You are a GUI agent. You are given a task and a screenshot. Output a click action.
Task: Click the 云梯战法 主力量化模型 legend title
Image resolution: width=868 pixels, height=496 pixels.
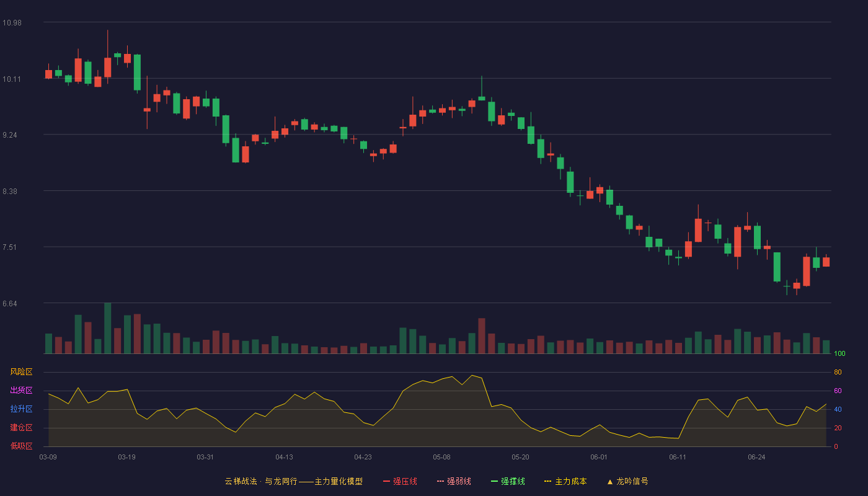click(294, 481)
